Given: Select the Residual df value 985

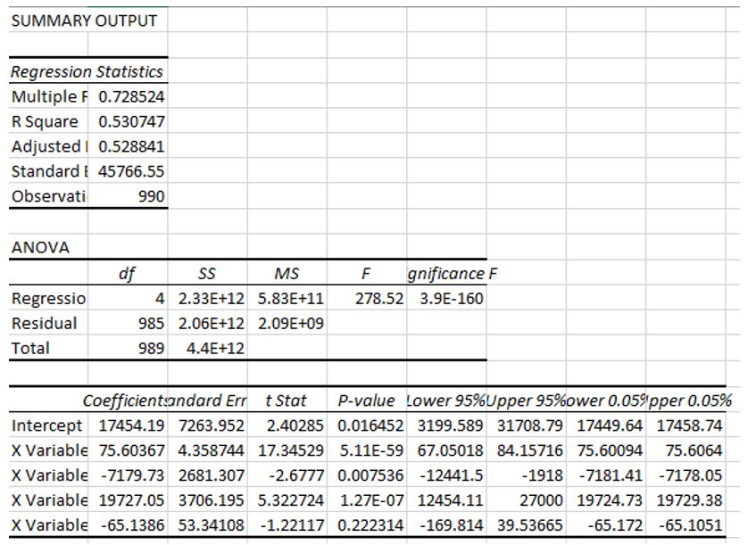Looking at the screenshot, I should (x=149, y=323).
